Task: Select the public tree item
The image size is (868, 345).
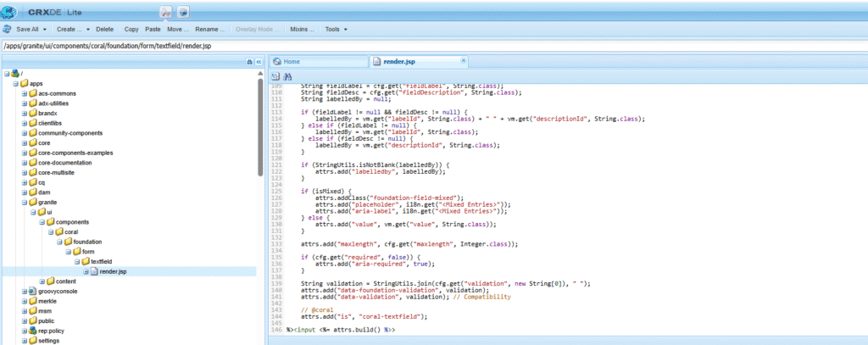Action: coord(47,320)
